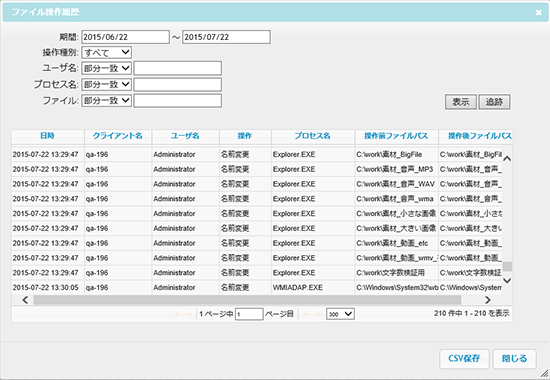Select the cell C:\work\素材_音声_WAV
Image resolution: width=550 pixels, height=380 pixels.
click(396, 184)
